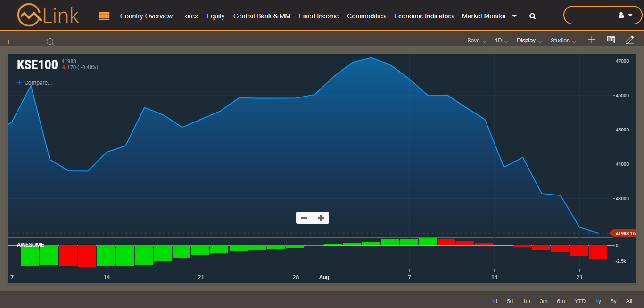644x308 pixels.
Task: Click the KSE100 chart title
Action: [x=37, y=65]
